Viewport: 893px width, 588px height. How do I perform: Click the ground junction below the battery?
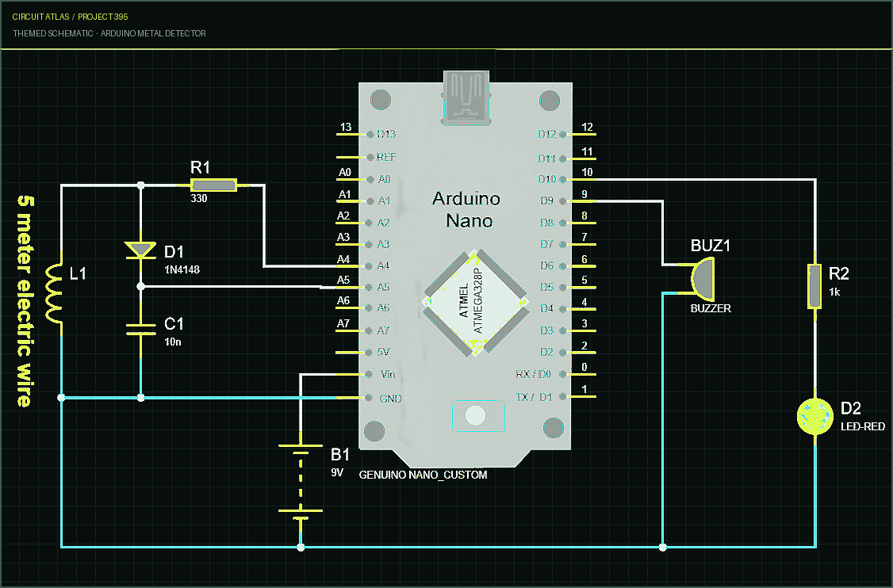point(300,547)
